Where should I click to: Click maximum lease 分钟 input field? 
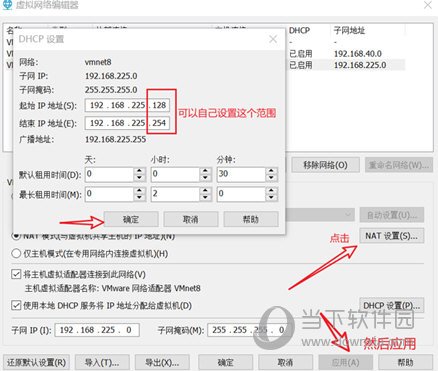click(x=241, y=194)
